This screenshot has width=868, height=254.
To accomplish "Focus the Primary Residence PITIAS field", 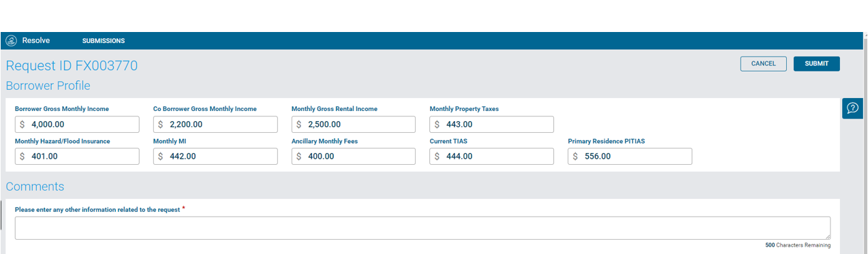I will pos(630,157).
